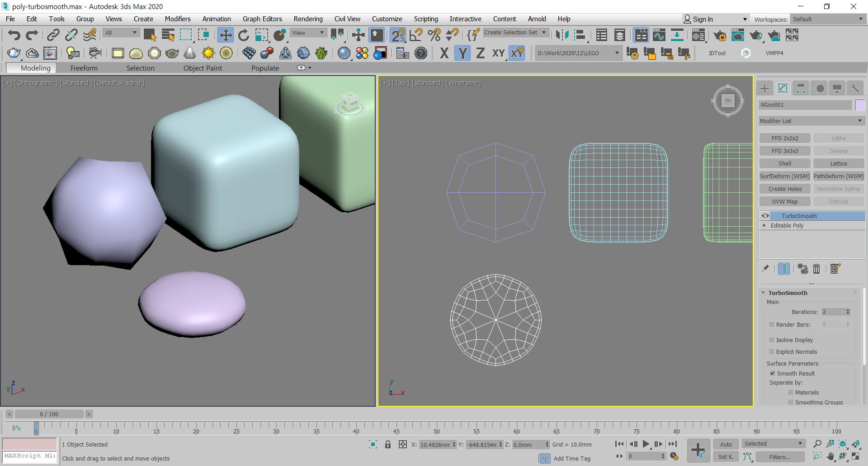Open the Rendering menu
The image size is (868, 466).
click(x=308, y=19)
